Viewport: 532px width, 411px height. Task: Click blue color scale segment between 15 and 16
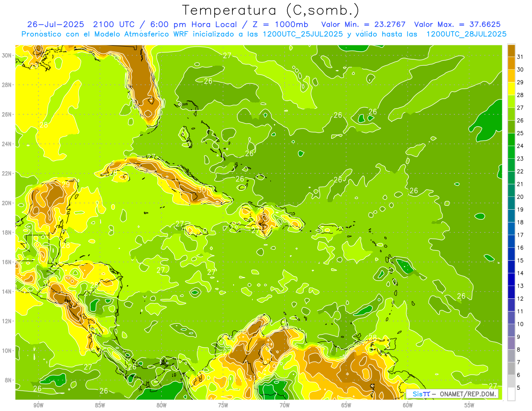tap(512, 254)
